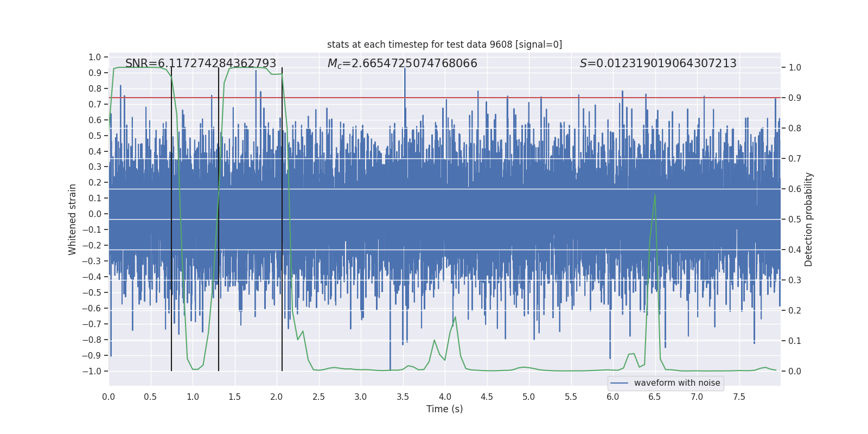Click the 'Time (s)' x-axis label
The height and width of the screenshot is (434, 868).
click(x=444, y=409)
